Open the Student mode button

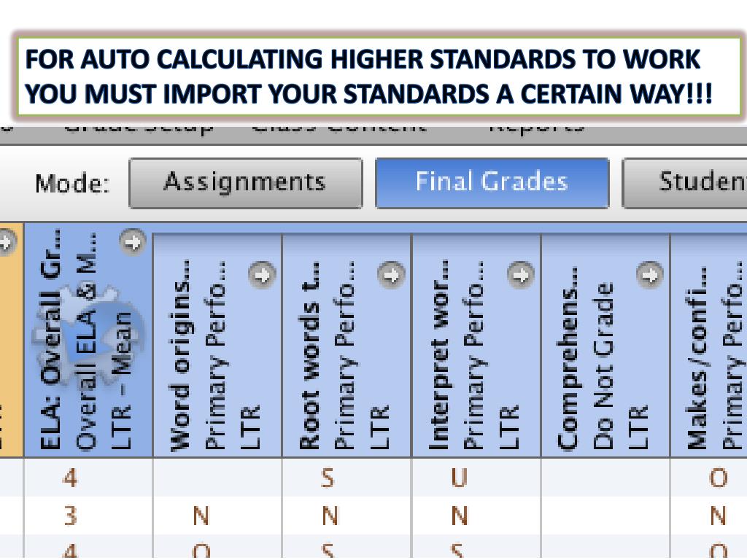click(684, 183)
